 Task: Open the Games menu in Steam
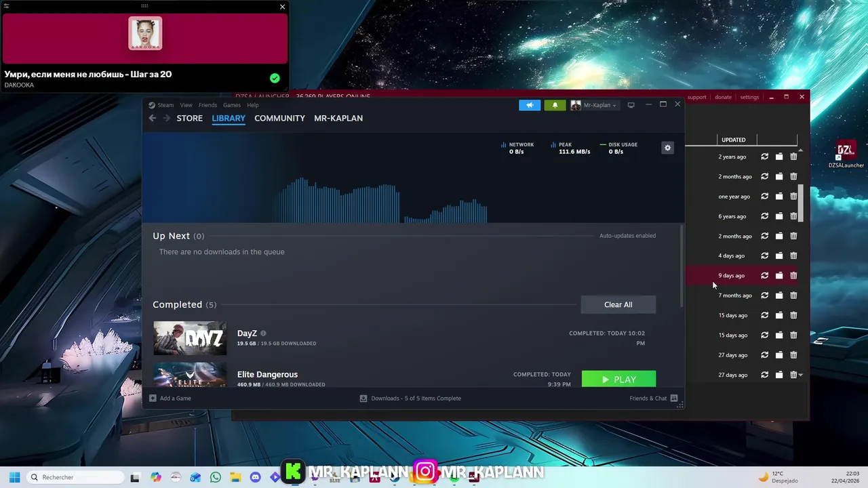pyautogui.click(x=232, y=105)
